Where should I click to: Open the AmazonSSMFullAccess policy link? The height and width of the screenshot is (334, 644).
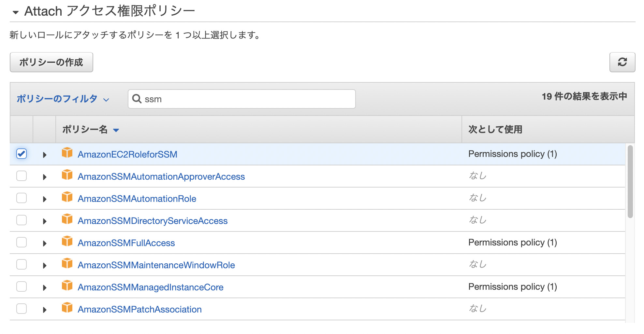pos(126,243)
